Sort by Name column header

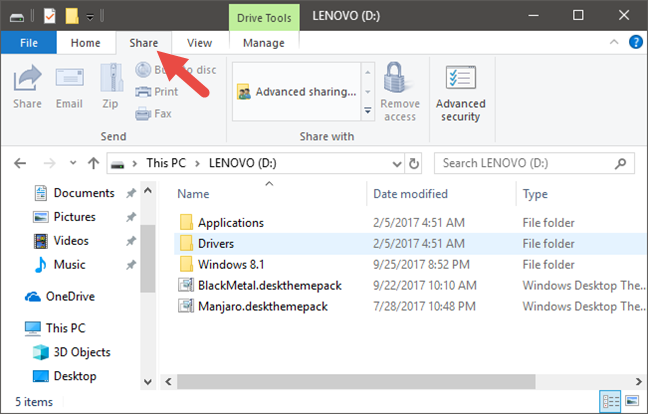(x=193, y=194)
